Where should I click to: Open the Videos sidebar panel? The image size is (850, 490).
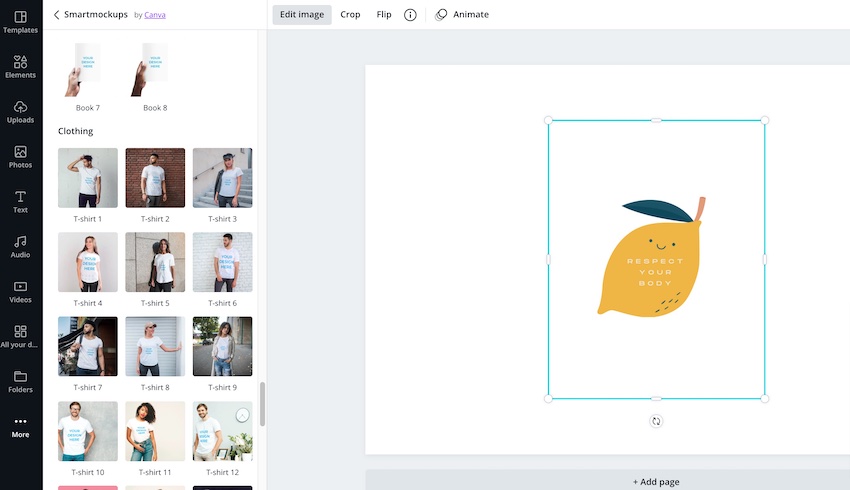[x=21, y=292]
